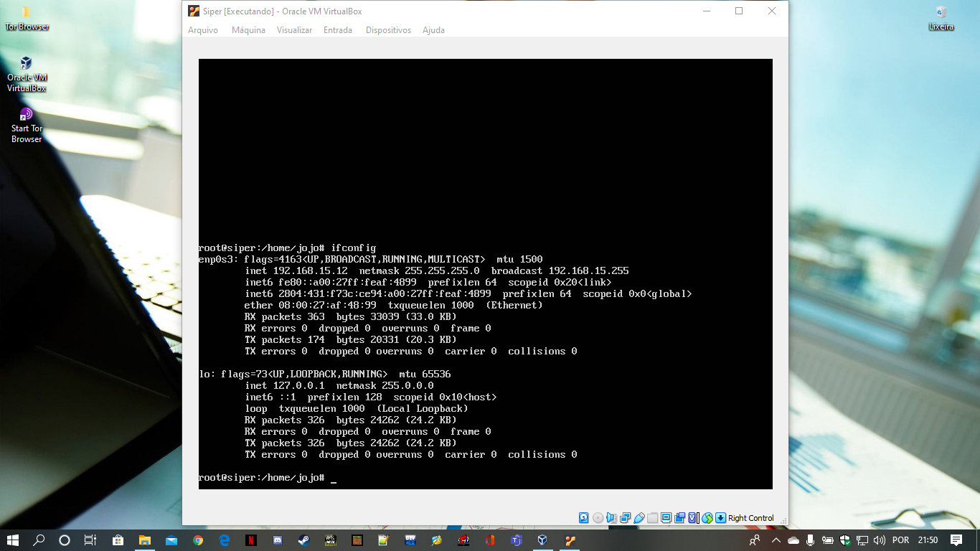Click the mouse integration globe icon

pyautogui.click(x=707, y=518)
